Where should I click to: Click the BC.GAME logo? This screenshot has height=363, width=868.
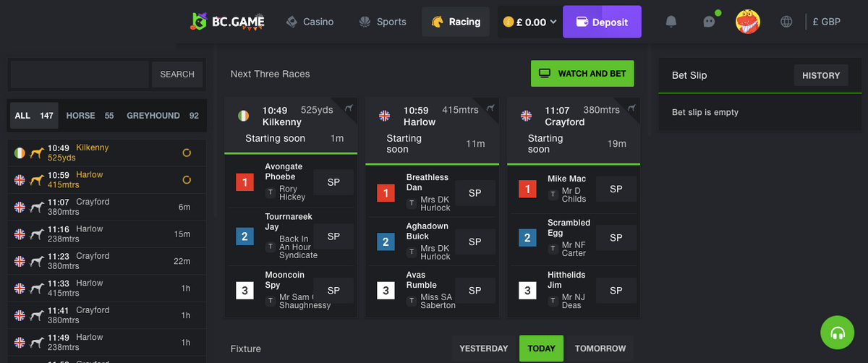(228, 22)
